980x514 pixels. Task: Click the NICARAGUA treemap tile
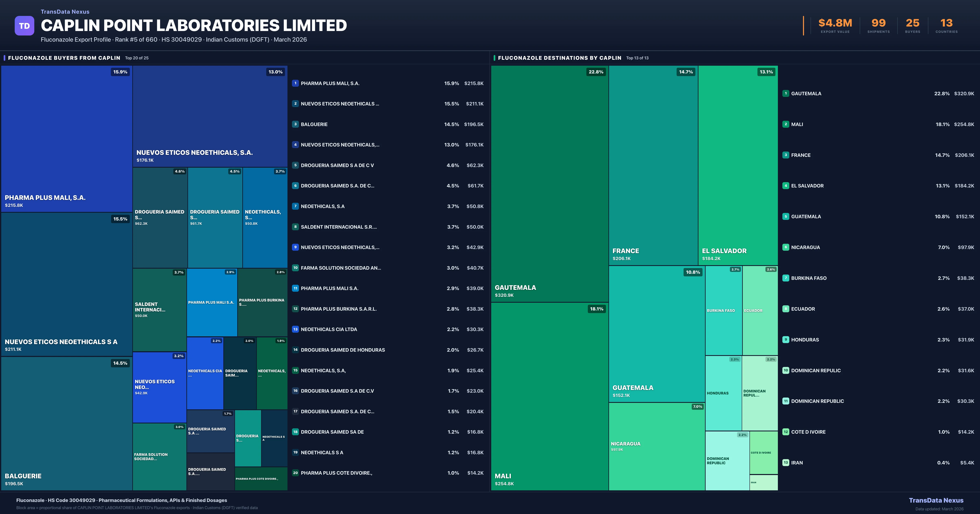coord(657,446)
